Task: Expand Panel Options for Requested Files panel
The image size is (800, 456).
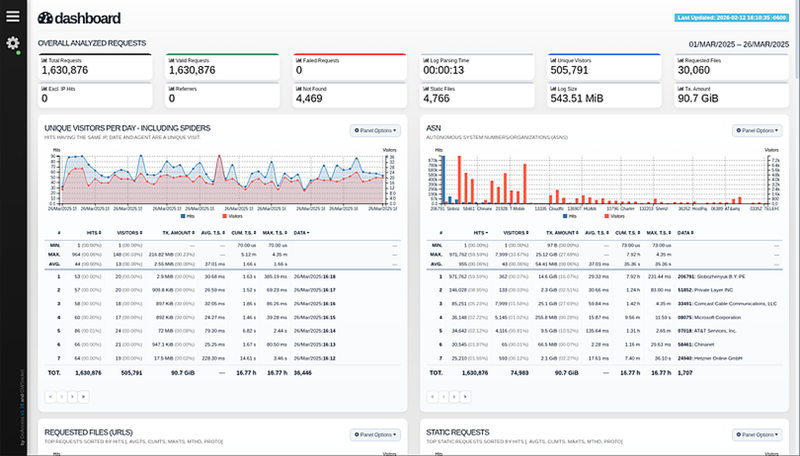Action: (376, 435)
